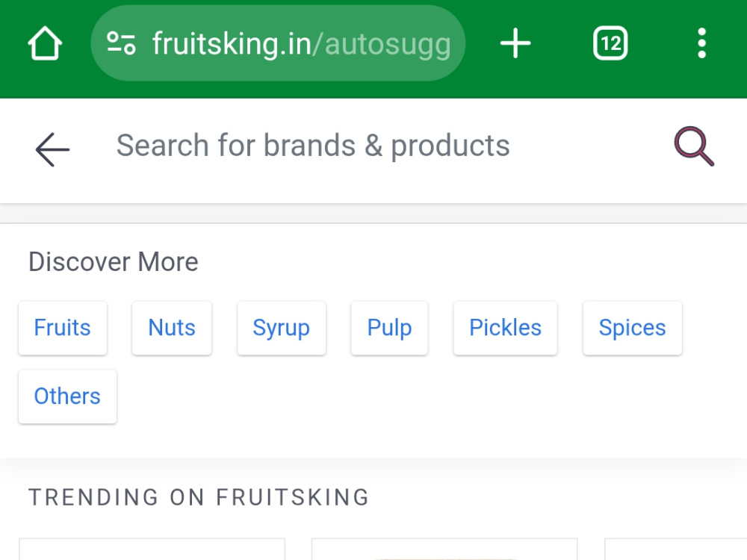Tap the browser home icon
Viewport: 747px width, 560px height.
point(45,43)
